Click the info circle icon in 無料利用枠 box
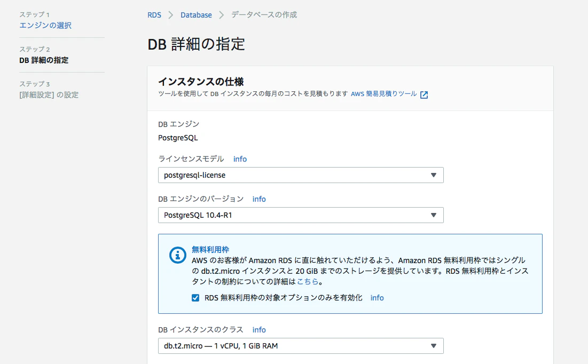Viewport: 588px width, 364px height. [178, 255]
